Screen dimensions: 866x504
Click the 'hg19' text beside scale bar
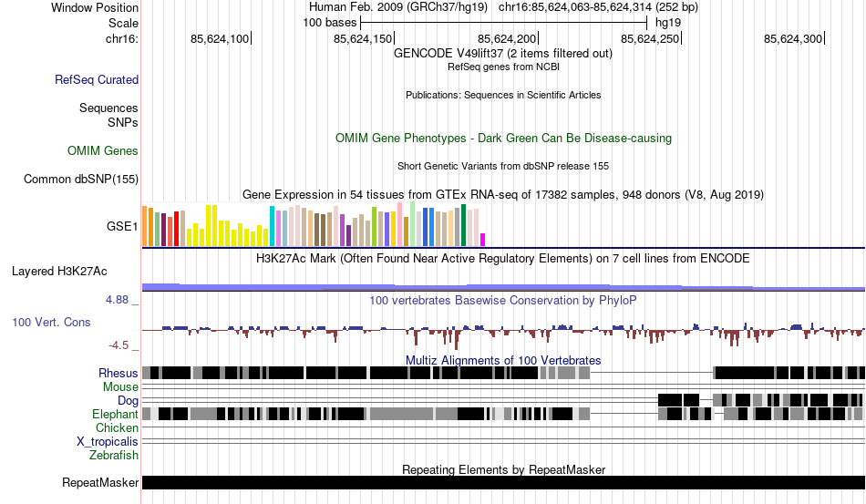(x=668, y=23)
